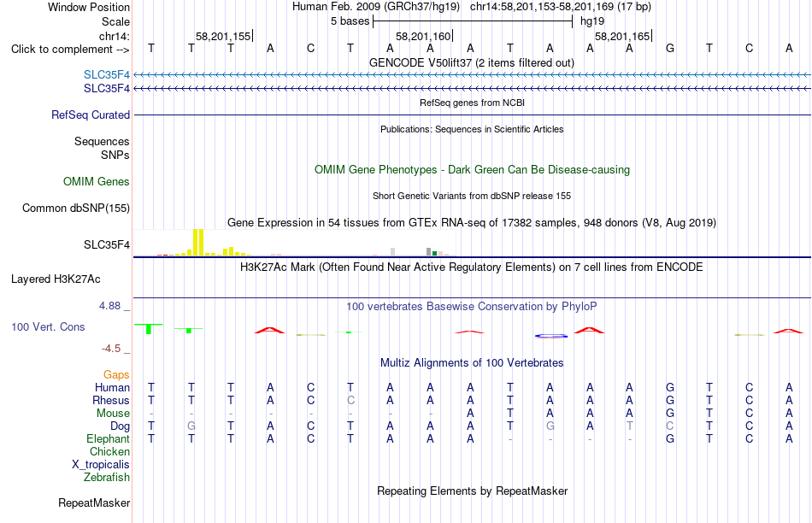The width and height of the screenshot is (812, 523).
Task: Click 'Publications: Sequences in Scientific Articles' title
Action: pos(472,129)
